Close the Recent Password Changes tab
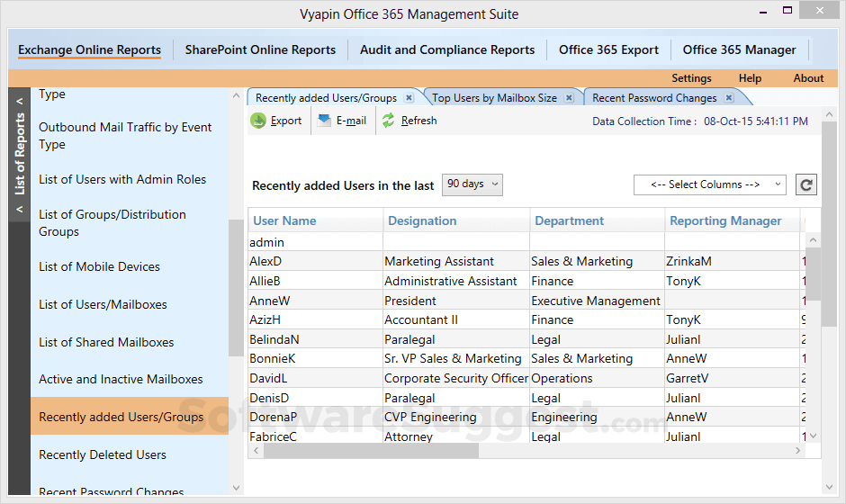 (729, 98)
